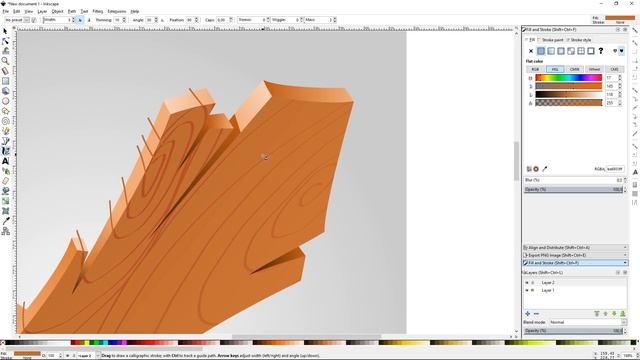Viewport: 640px width, 360px height.
Task: Toggle lock on Layer 2
Action: tap(533, 282)
